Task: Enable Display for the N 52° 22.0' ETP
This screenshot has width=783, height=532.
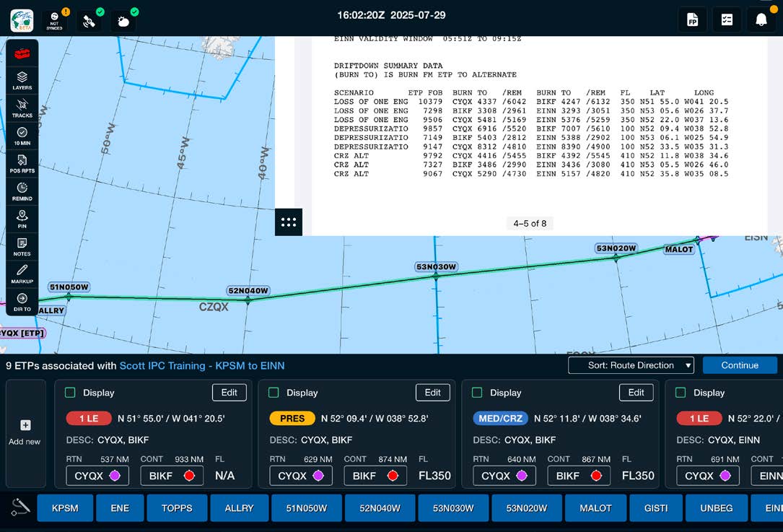Action: pos(681,393)
